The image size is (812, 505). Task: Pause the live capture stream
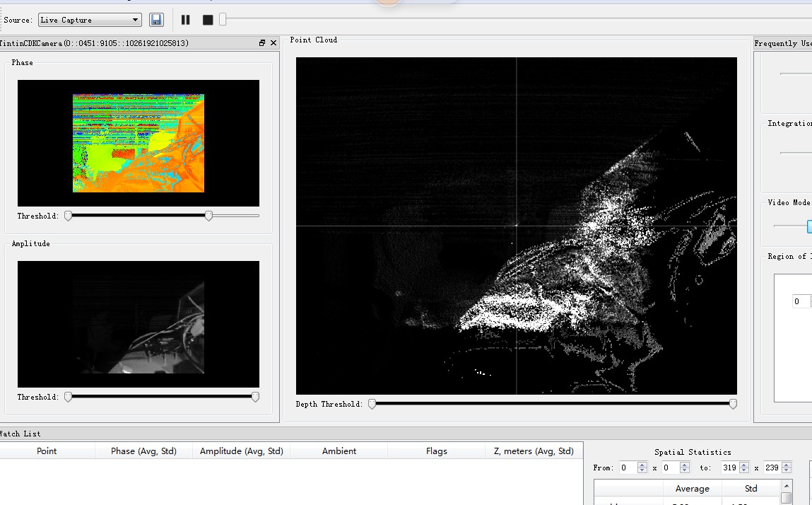[186, 20]
